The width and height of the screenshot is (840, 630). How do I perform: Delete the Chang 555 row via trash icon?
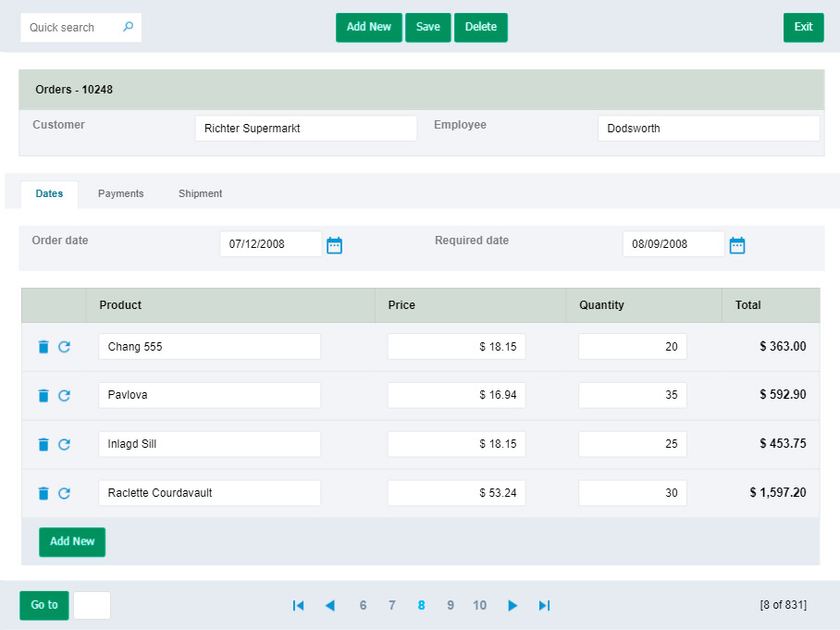[43, 347]
